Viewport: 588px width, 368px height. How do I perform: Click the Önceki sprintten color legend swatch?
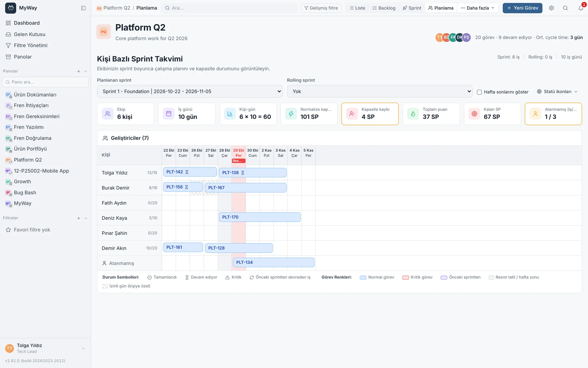[x=444, y=278]
